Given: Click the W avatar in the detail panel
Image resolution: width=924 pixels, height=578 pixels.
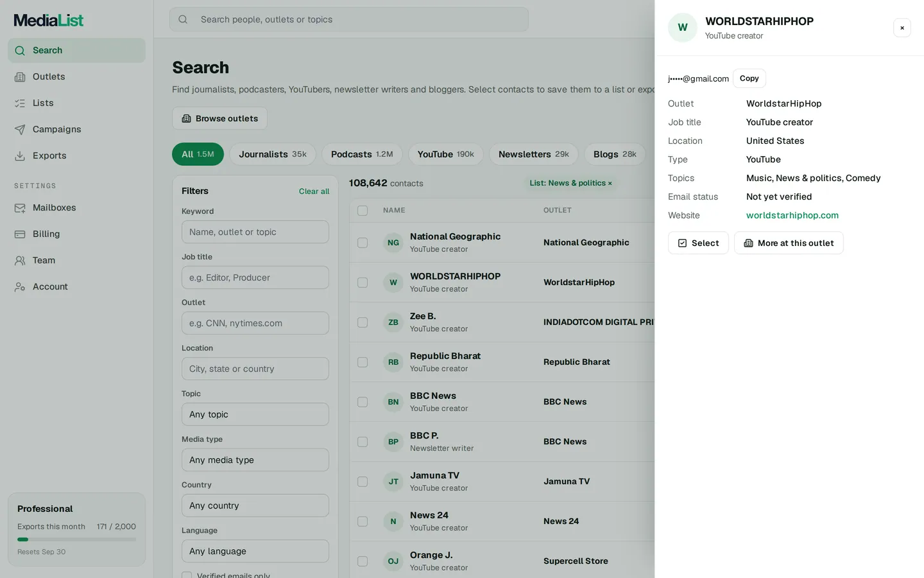Looking at the screenshot, I should coord(683,28).
